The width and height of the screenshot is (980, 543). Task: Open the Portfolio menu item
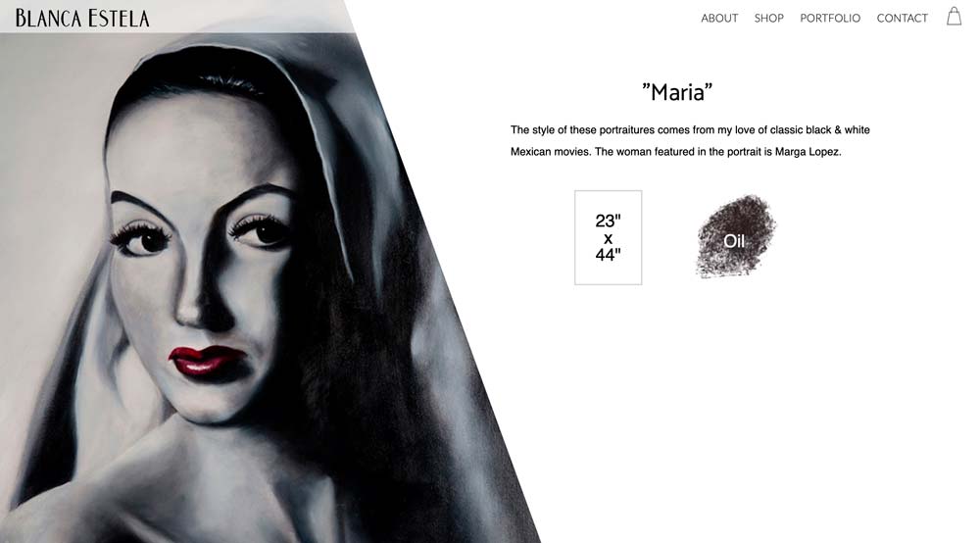click(x=830, y=18)
